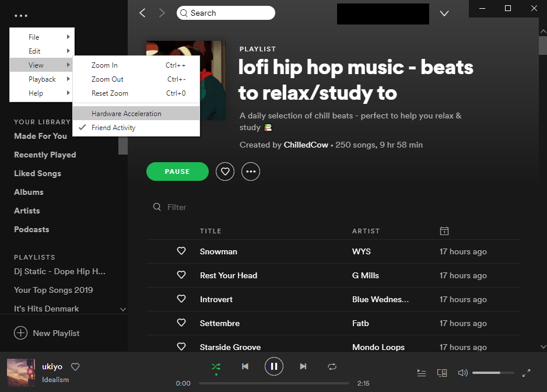Viewport: 547px width, 392px height.
Task: Open artist Mondo Loops
Action: point(378,347)
